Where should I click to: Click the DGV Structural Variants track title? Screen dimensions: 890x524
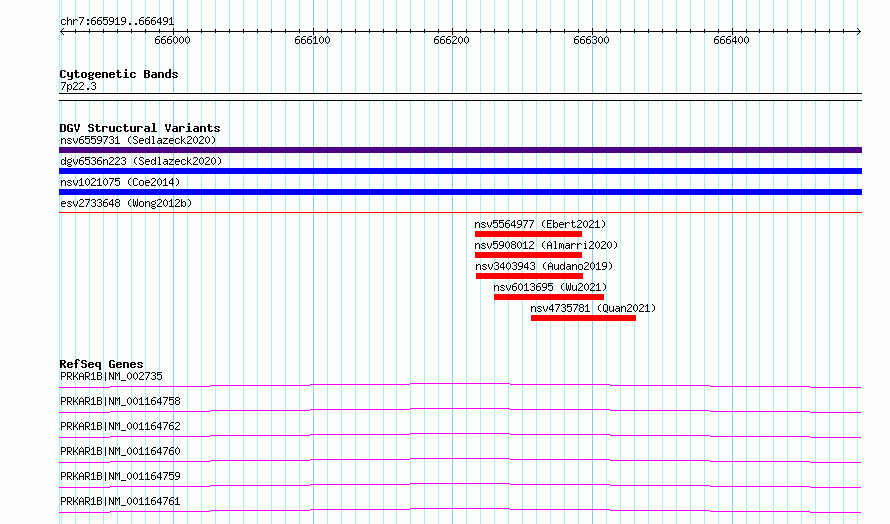140,128
